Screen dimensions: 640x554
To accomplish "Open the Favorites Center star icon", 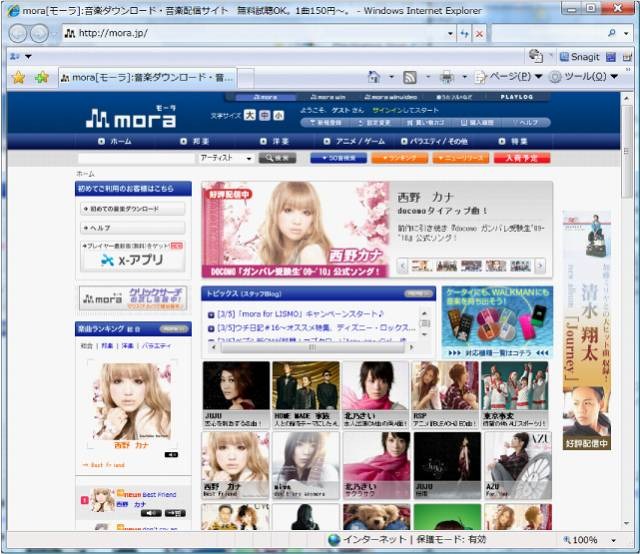I will coord(18,77).
